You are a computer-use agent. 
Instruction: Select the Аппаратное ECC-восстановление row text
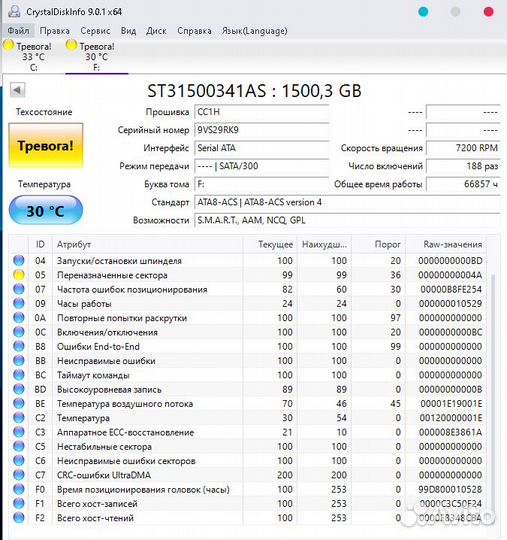point(125,432)
